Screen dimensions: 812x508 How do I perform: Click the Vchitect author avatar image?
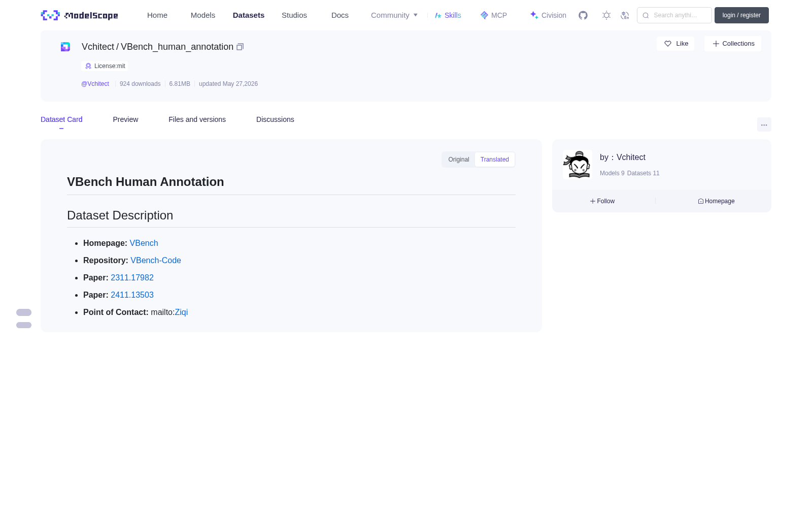point(578,165)
